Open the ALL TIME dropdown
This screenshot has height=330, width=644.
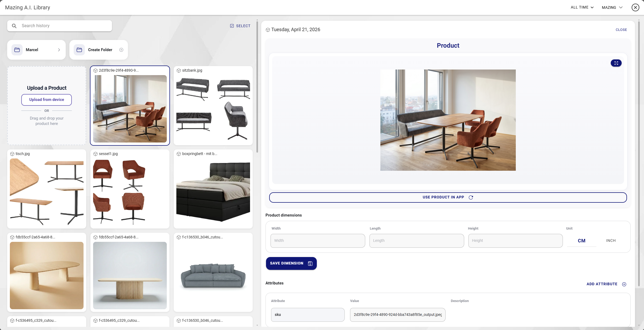point(582,7)
